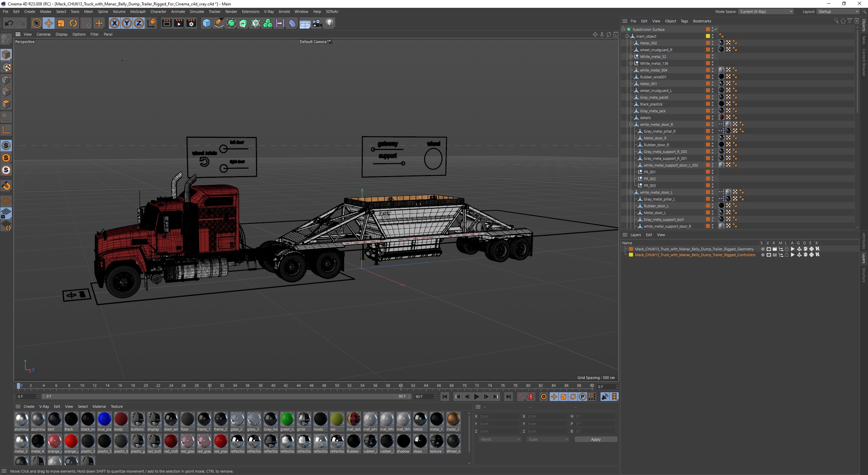Viewport: 868px width, 475px height.
Task: Select the Live Selection tool
Action: pos(36,23)
